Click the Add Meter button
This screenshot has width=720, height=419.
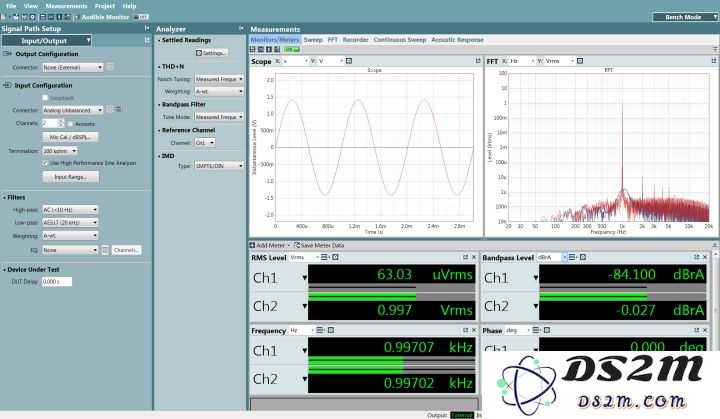tap(270, 245)
